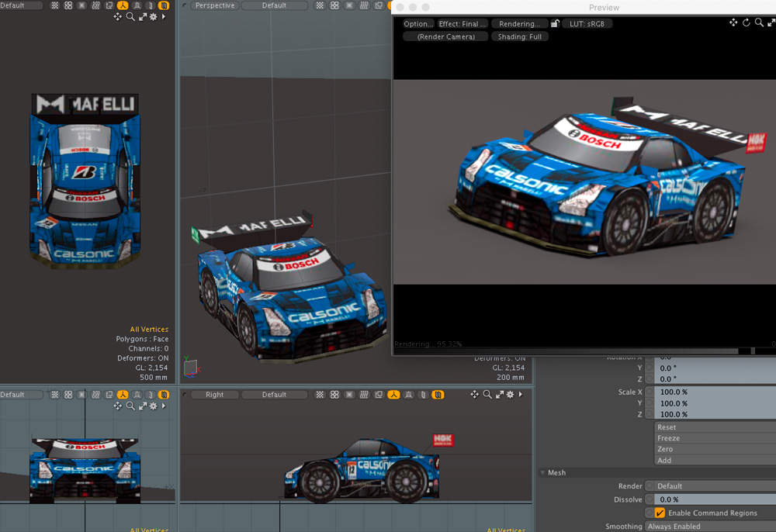Click move-view icon in bottom-left viewport
The height and width of the screenshot is (532, 776).
(x=117, y=406)
